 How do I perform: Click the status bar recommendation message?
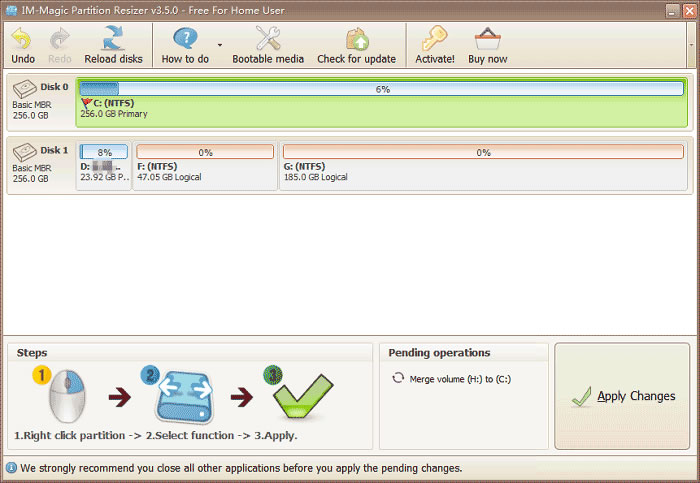click(x=242, y=468)
